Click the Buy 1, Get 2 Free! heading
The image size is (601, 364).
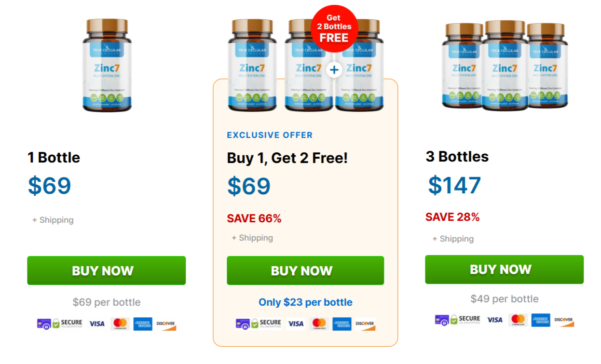click(x=287, y=157)
